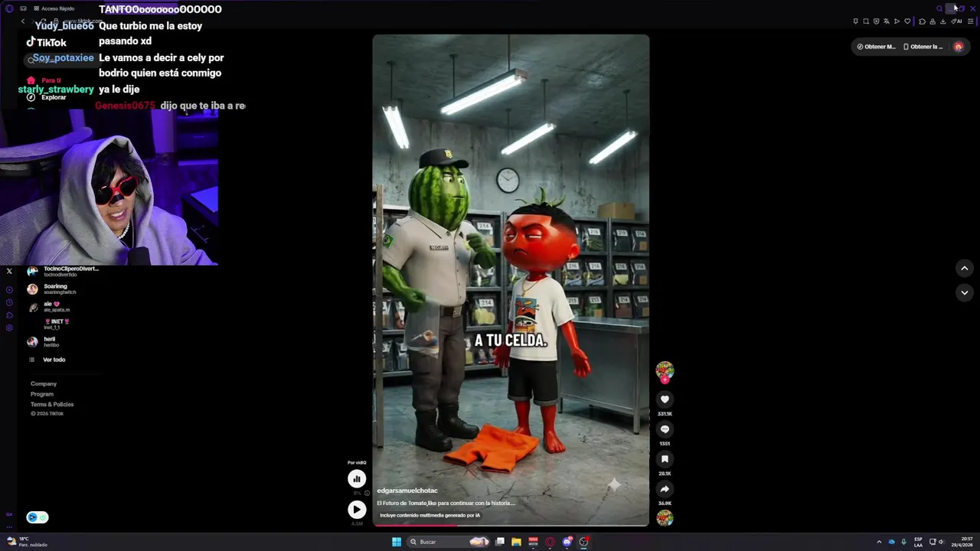
Task: Open heril followed account
Action: pos(44,341)
